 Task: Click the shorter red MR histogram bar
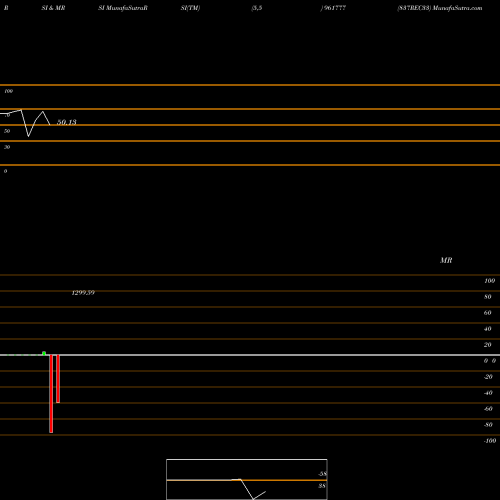point(58,379)
